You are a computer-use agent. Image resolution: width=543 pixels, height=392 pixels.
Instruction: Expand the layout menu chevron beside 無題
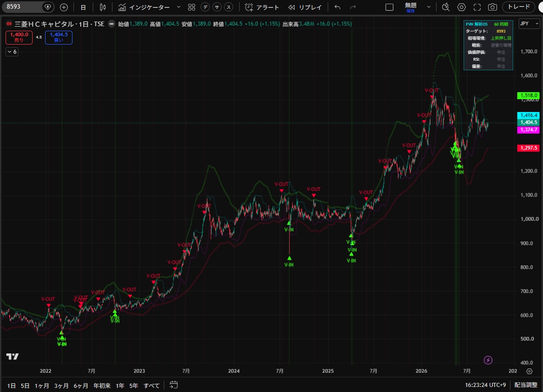point(429,7)
